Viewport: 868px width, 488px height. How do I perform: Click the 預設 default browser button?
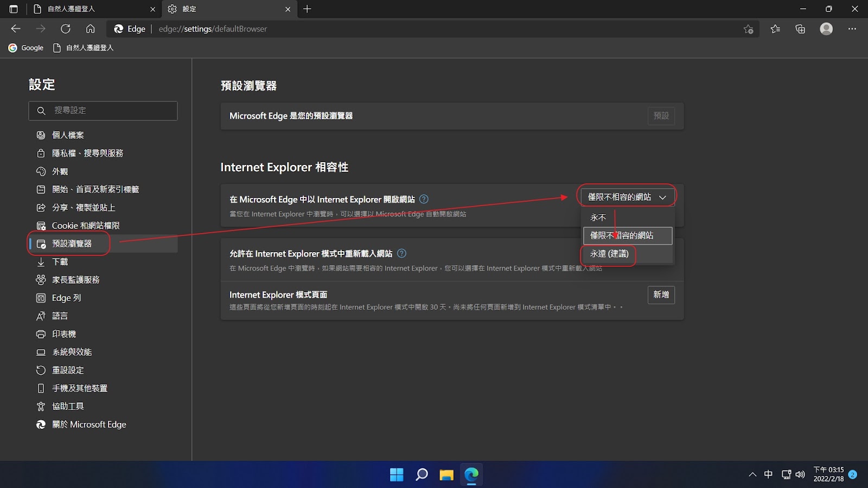coord(661,116)
